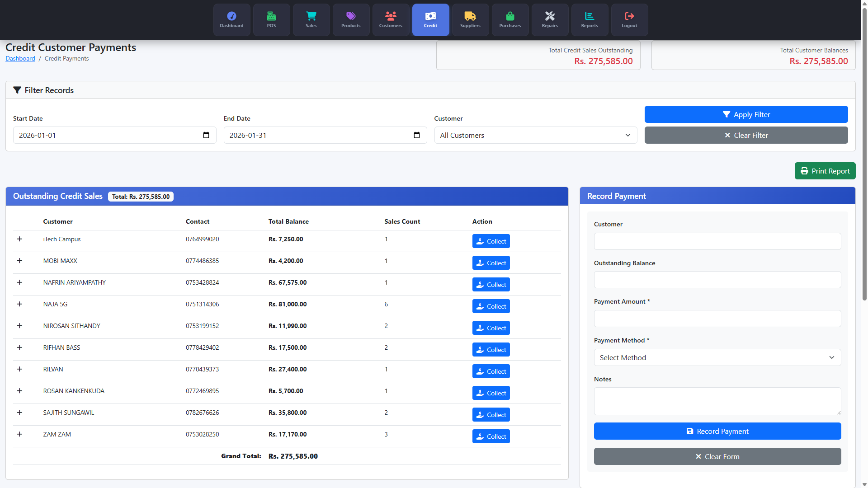Open End Date calendar picker icon
868x488 pixels.
(x=417, y=135)
